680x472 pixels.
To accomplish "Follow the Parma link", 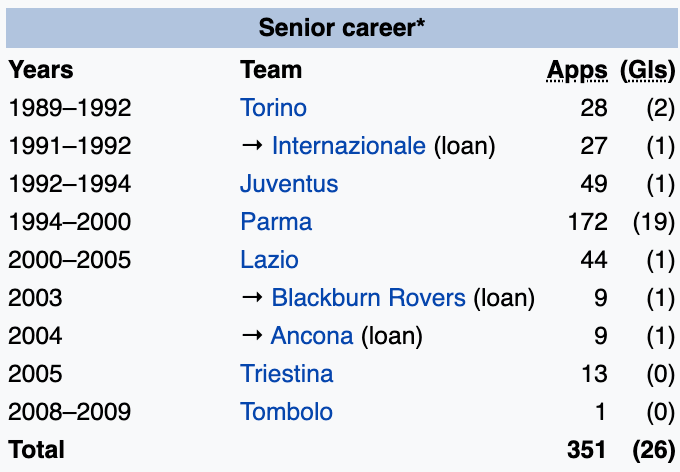I will click(x=276, y=222).
